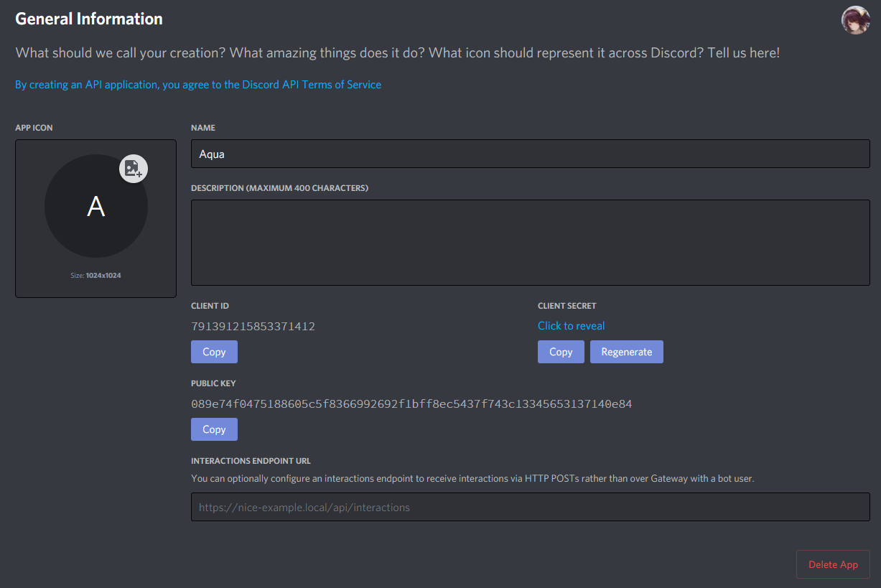Regenerate the client secret
The width and height of the screenshot is (881, 588).
(x=627, y=352)
